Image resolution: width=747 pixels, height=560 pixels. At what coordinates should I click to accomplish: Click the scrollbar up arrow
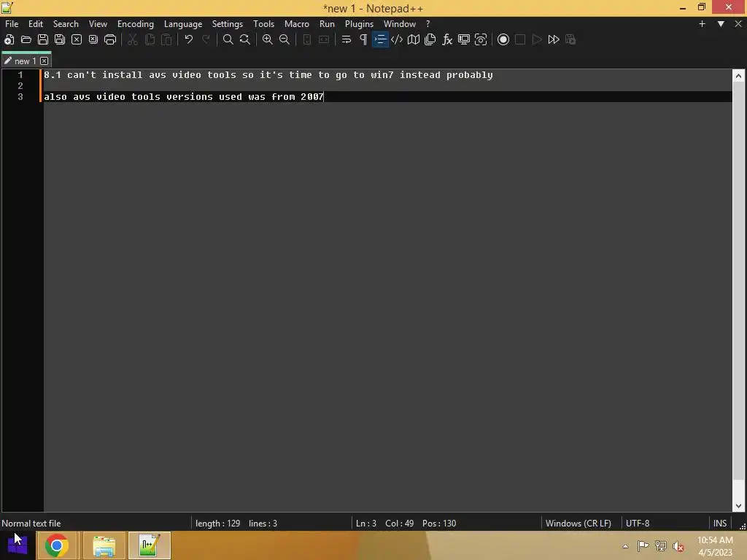coord(738,75)
